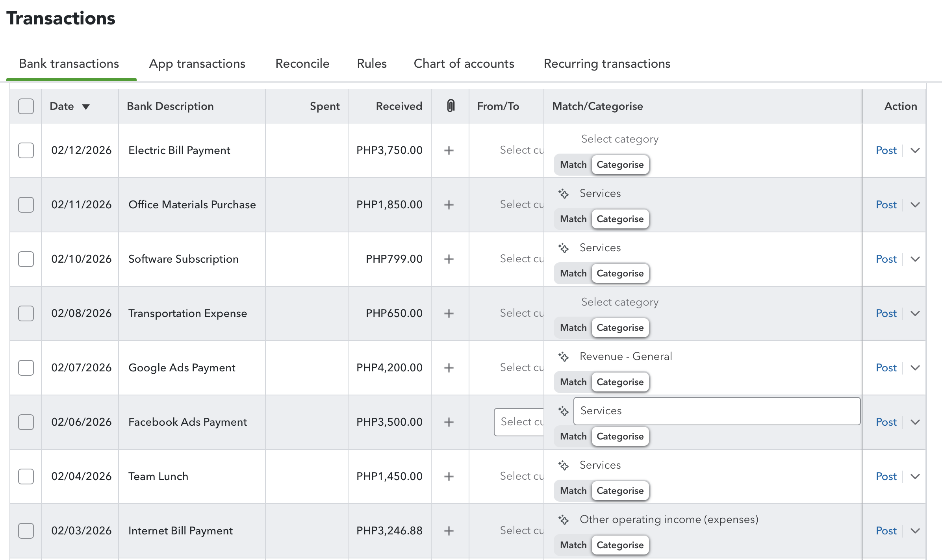This screenshot has height=560, width=942.
Task: Click plus icon on Team Lunch row
Action: pos(449,477)
